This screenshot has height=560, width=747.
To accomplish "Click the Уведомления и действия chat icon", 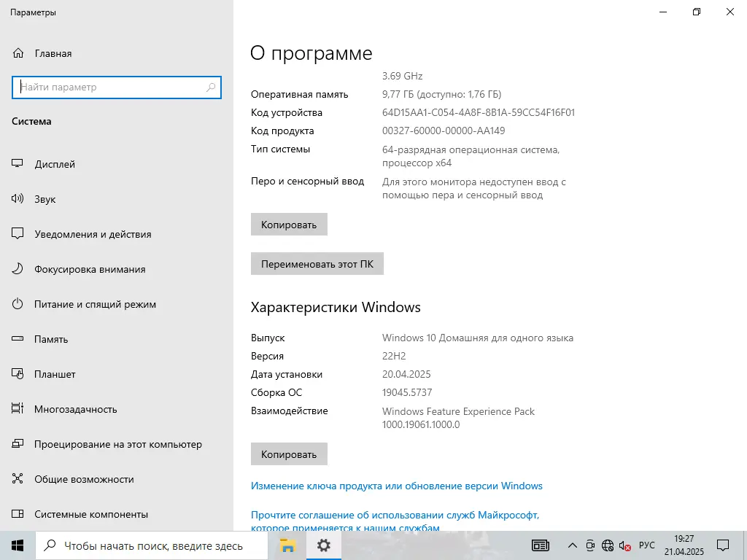I will (x=18, y=234).
